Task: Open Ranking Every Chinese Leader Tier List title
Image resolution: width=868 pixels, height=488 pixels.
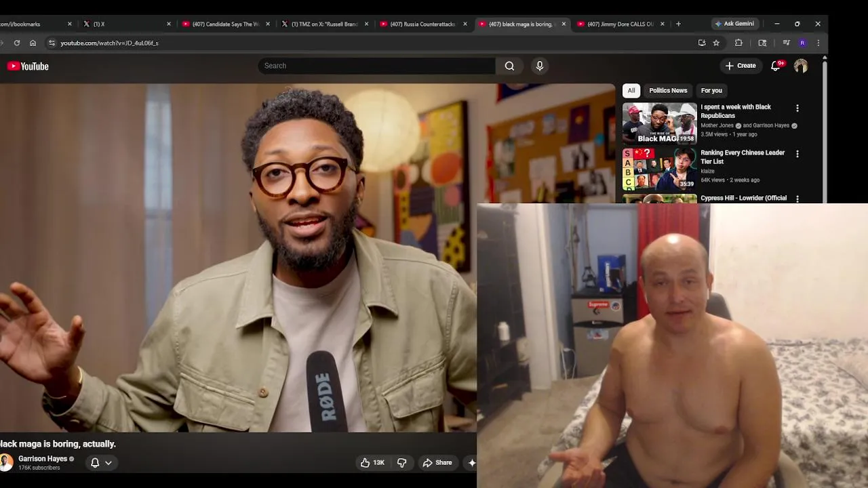Action: pos(743,157)
